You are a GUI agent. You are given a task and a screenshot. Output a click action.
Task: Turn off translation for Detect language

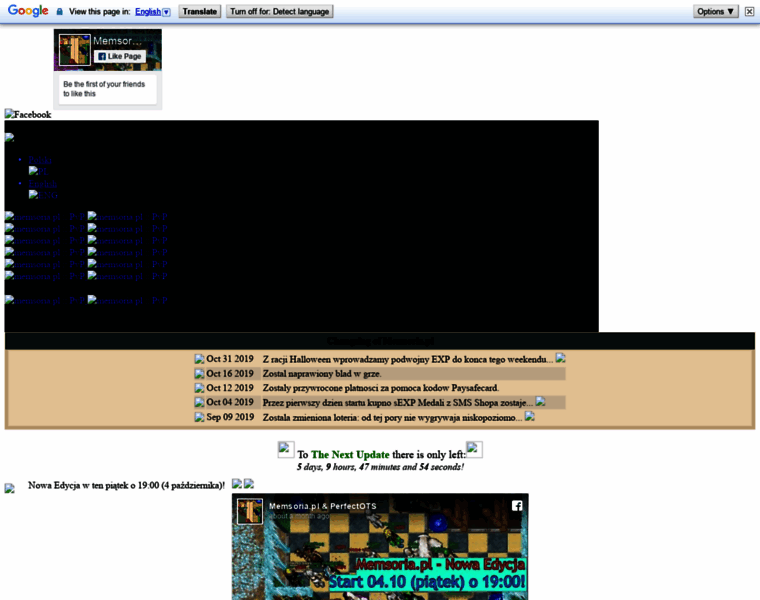tap(280, 11)
